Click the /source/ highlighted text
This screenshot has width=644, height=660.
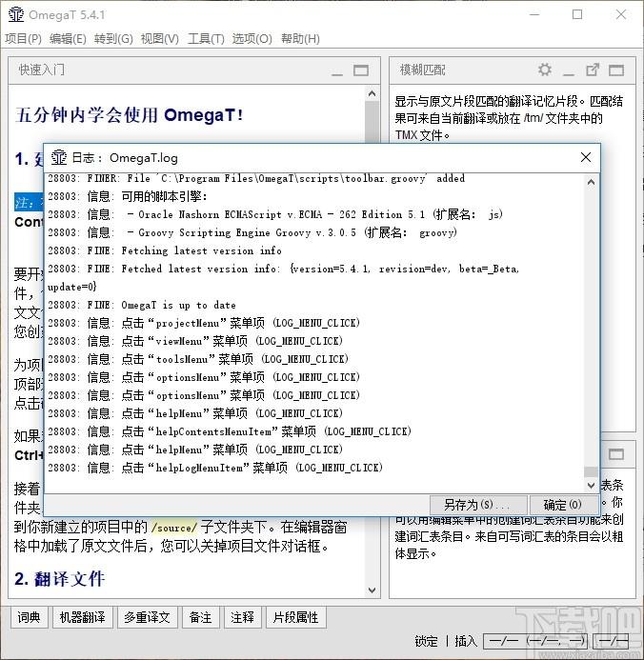click(174, 528)
